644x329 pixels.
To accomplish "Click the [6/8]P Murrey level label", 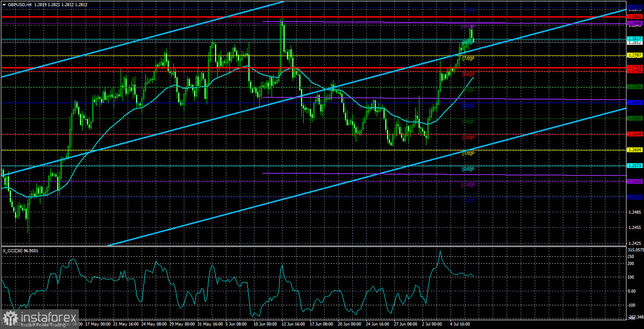I will tap(469, 74).
